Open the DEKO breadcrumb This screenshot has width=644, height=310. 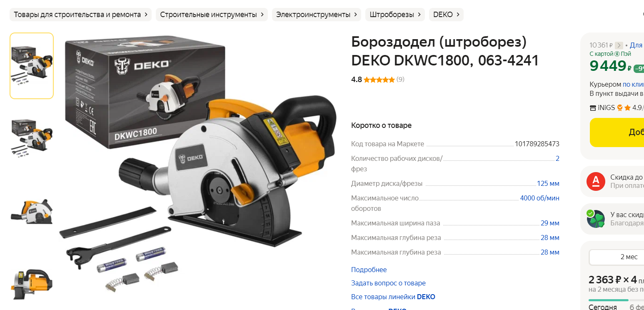pos(446,15)
